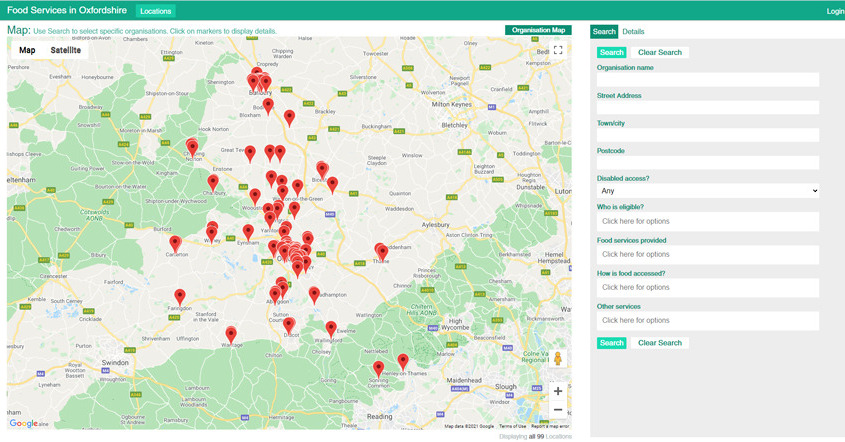Click the bottom Search button
The image size is (845, 442).
[612, 343]
